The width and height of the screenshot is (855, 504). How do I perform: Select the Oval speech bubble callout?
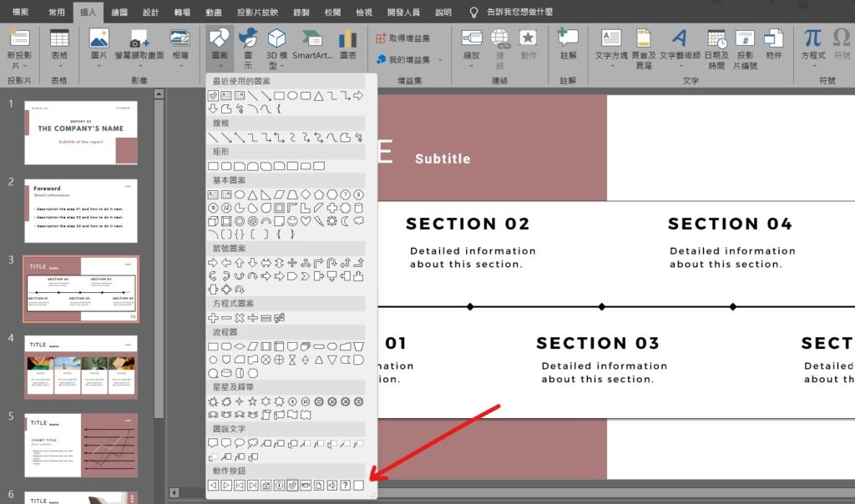(x=240, y=444)
